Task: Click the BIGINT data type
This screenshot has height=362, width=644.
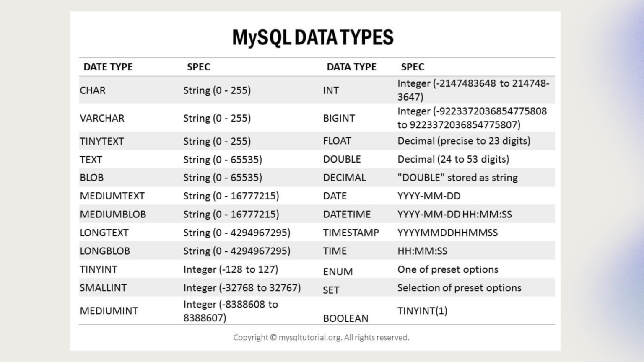Action: pos(339,118)
